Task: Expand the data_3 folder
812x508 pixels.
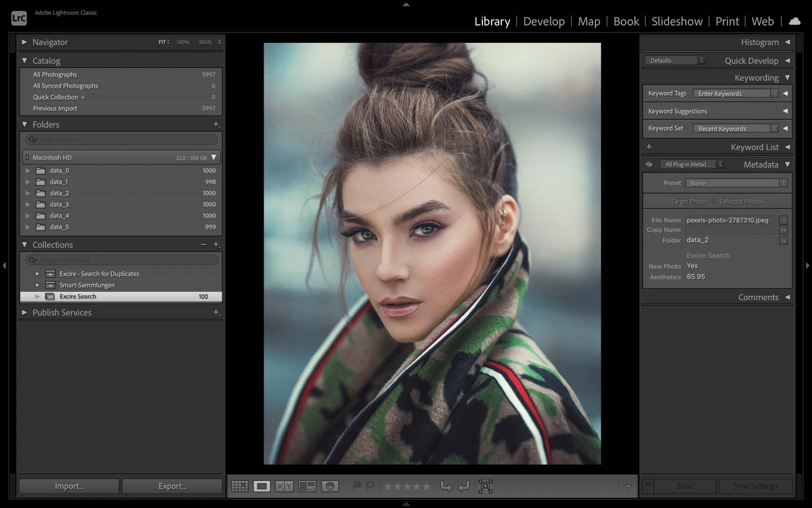Action: 28,205
